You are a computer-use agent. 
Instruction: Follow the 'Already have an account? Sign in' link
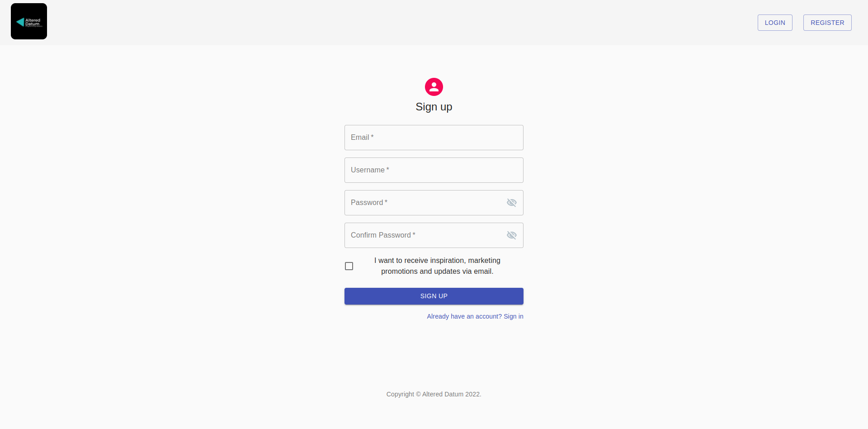click(475, 316)
